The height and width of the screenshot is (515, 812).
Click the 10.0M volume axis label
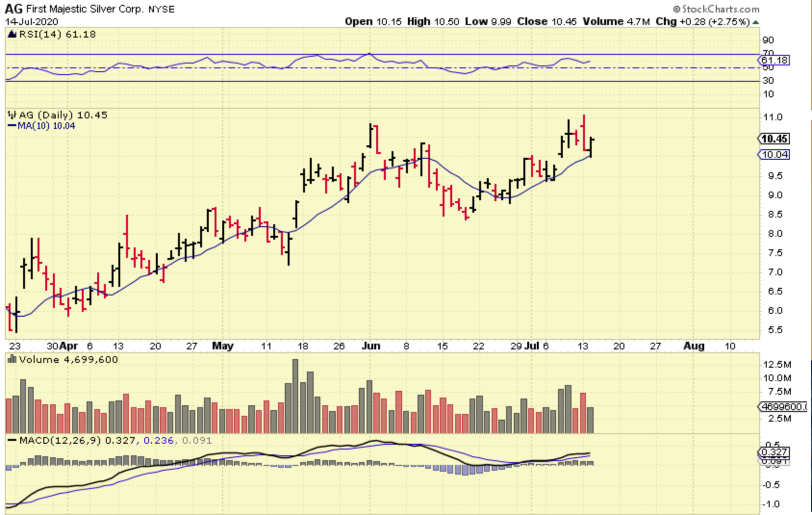(777, 378)
